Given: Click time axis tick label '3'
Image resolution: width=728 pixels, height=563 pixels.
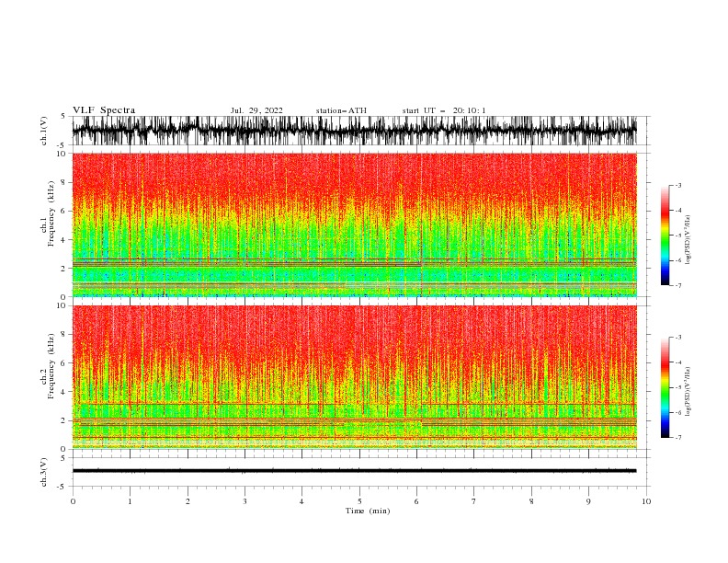Looking at the screenshot, I should click(245, 501).
